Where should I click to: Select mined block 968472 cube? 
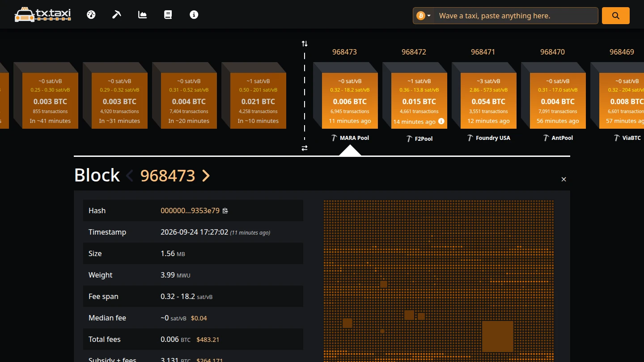pos(419,101)
